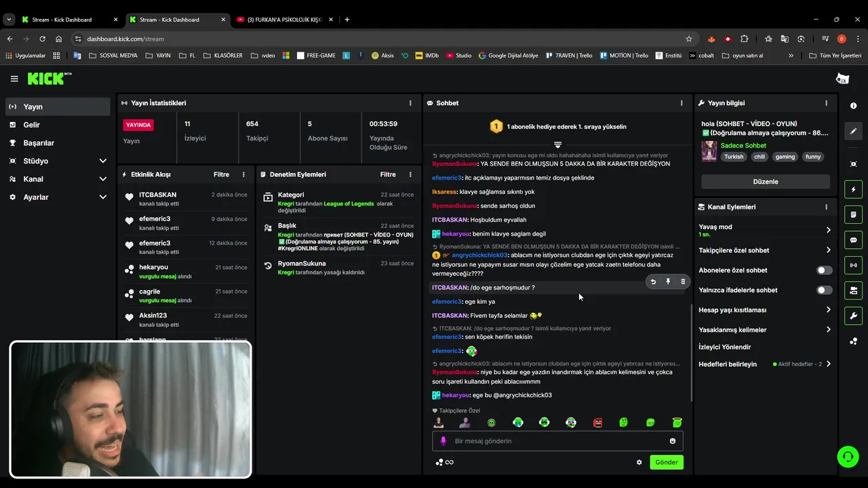Open Yasaklanmış kelimeler chevron
Screen dimensions: 868x488
click(828, 330)
